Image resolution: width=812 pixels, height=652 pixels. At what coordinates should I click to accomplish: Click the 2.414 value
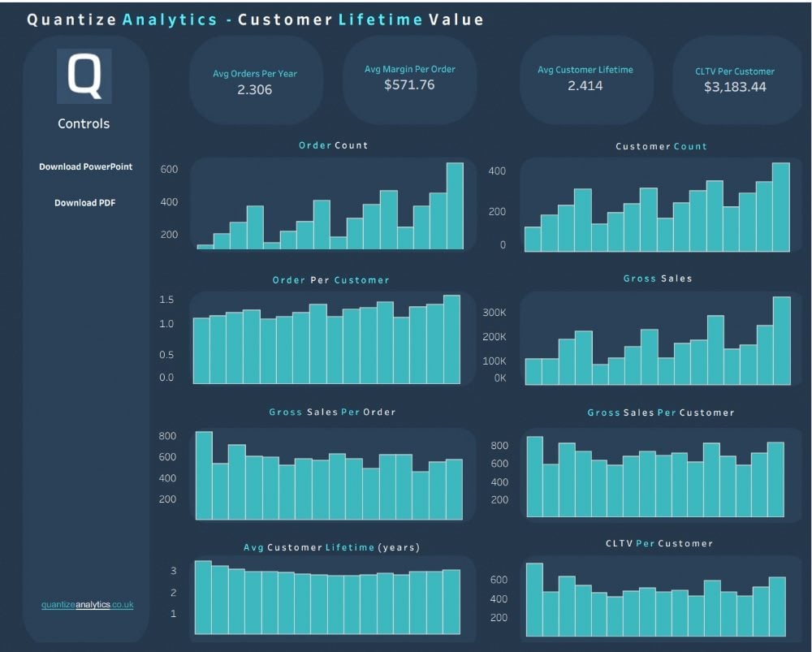coord(585,85)
